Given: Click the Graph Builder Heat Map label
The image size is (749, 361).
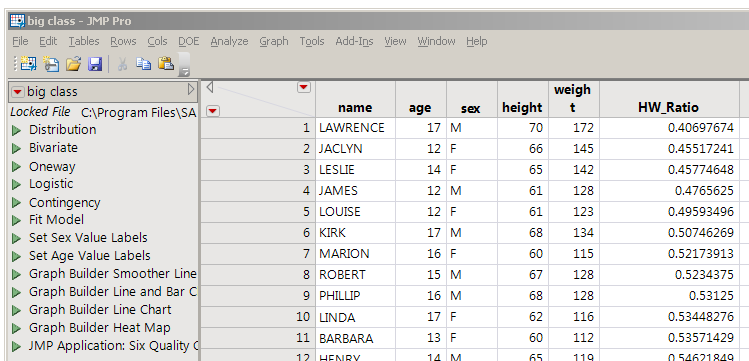Looking at the screenshot, I should (x=99, y=328).
